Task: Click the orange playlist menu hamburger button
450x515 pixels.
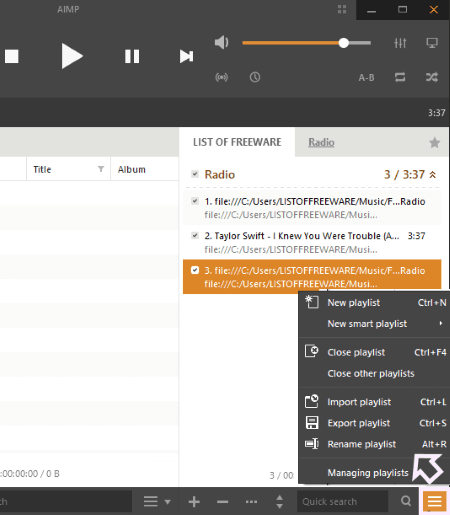Action: pyautogui.click(x=435, y=501)
